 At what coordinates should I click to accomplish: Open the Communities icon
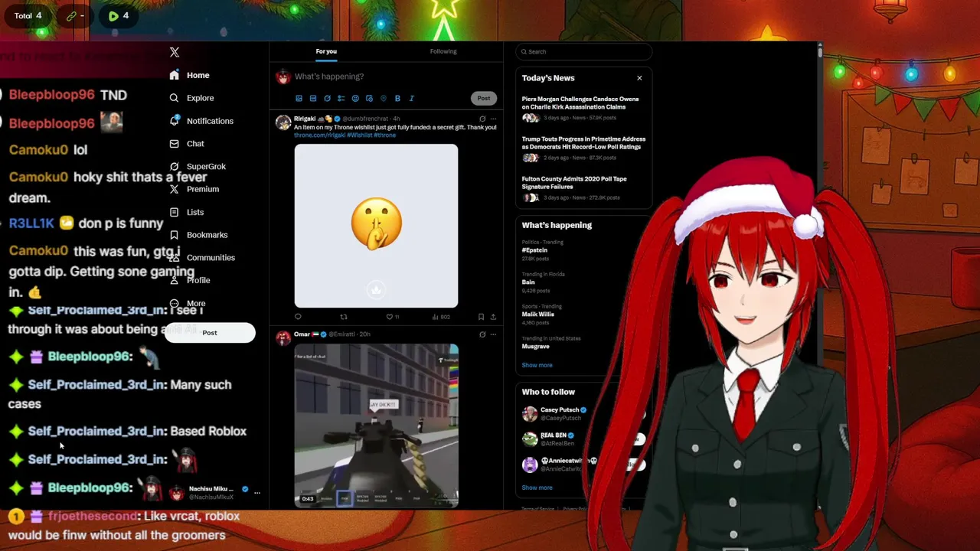[x=174, y=258]
